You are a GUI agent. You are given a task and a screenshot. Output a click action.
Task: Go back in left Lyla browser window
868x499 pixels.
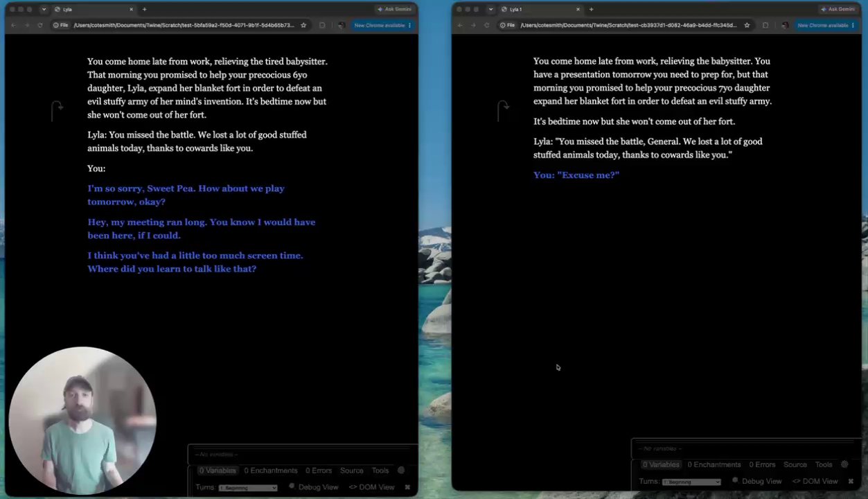click(13, 25)
